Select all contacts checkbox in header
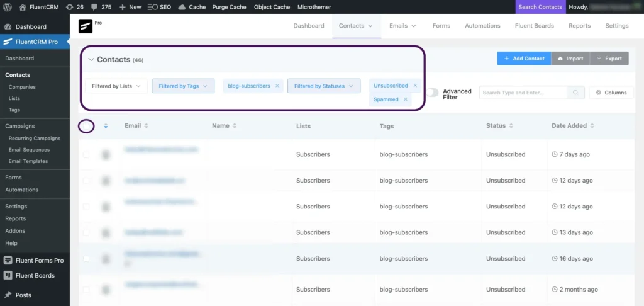 (x=86, y=127)
